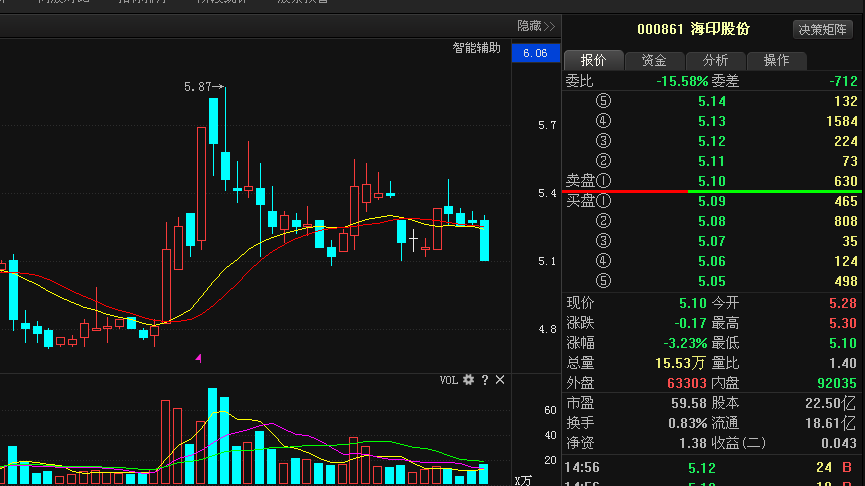This screenshot has height=486, width=865.
Task: Click the buy level 5 circled icon
Action: point(602,281)
